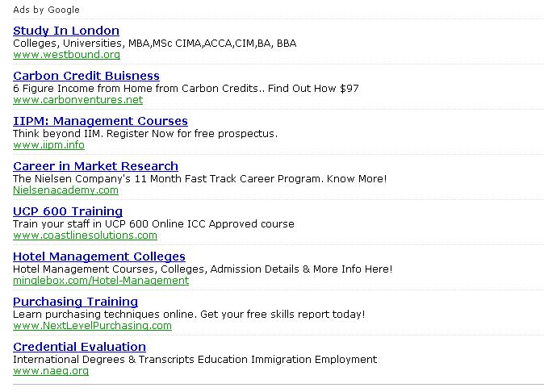Follow the minglebox.com/Hotel-Management link

(101, 281)
